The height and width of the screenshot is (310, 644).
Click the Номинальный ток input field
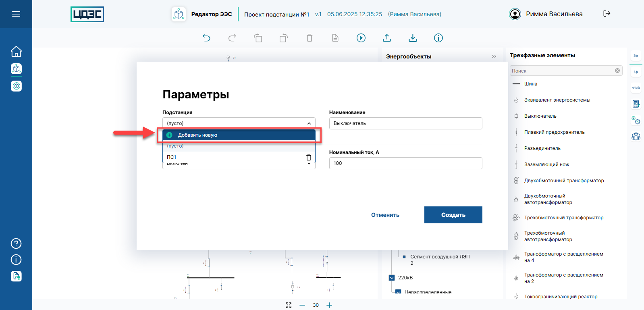[x=405, y=163]
